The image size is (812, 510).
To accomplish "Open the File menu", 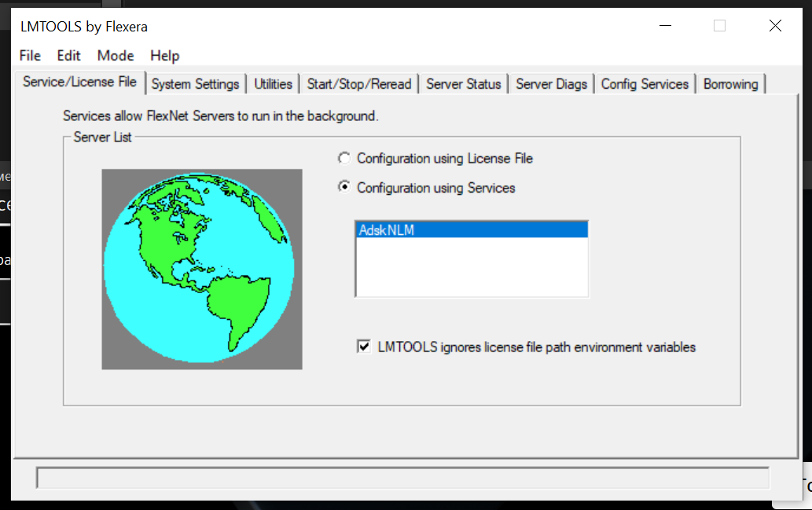I will [x=30, y=56].
